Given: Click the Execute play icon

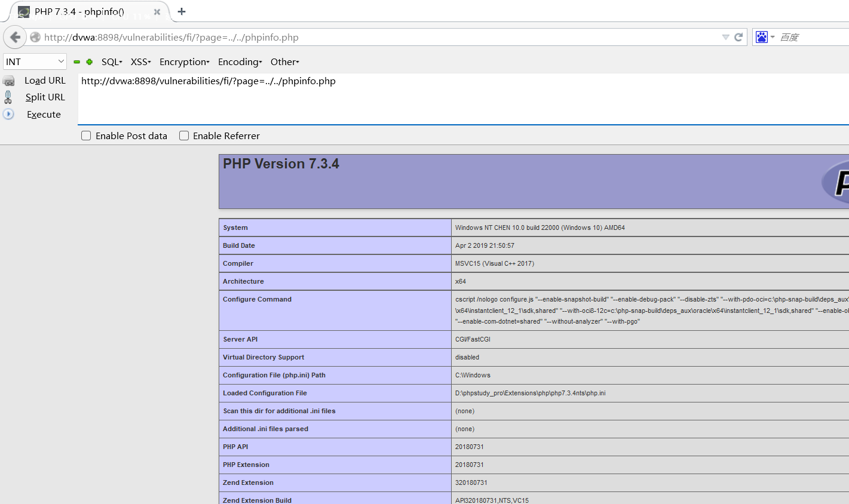Looking at the screenshot, I should [8, 113].
